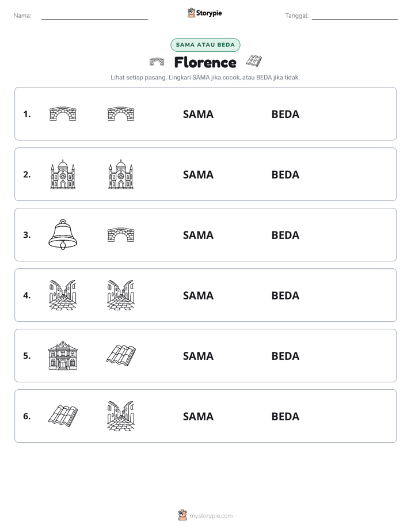Click the SAMA ATAU BEDA badge

click(205, 45)
